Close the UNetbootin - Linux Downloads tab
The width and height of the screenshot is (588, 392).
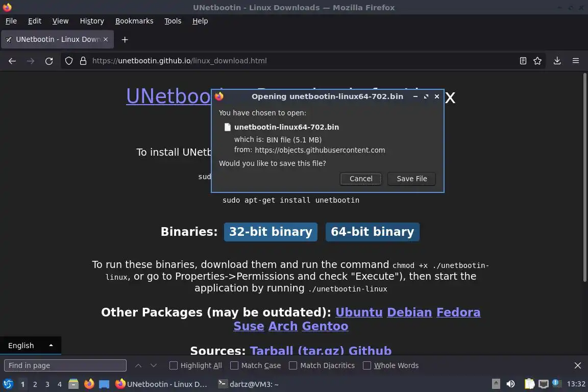[x=106, y=39]
